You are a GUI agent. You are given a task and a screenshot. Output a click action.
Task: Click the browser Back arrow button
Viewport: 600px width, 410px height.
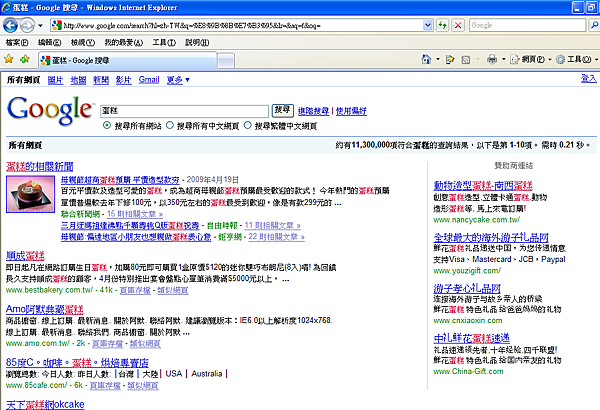pos(10,26)
